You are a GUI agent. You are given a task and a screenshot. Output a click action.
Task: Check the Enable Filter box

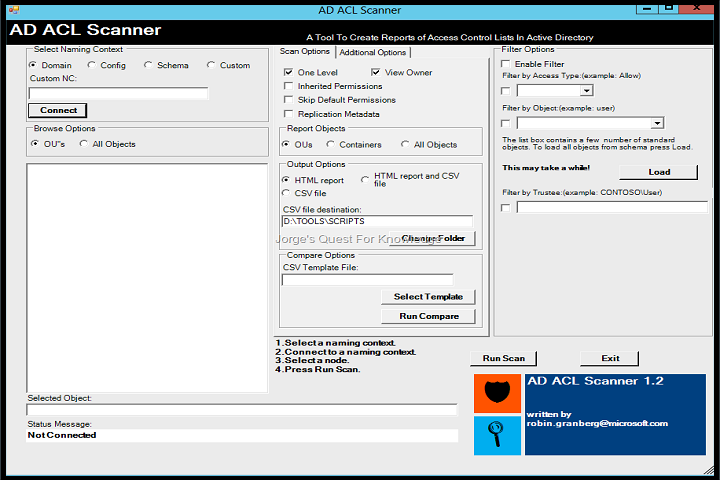[x=506, y=64]
